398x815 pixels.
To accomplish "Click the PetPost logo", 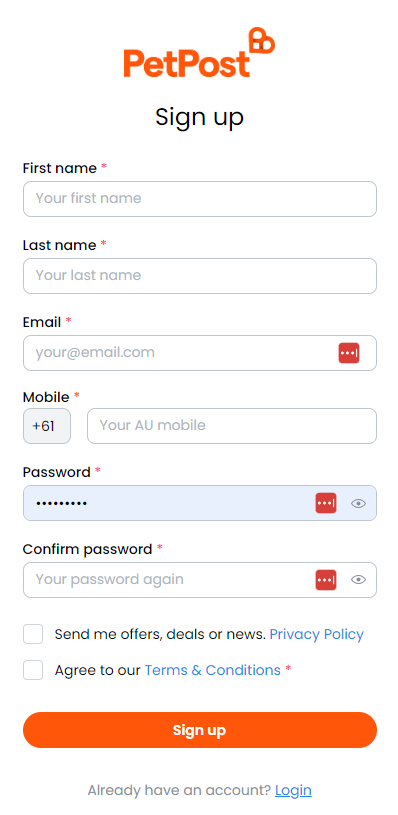I will [x=200, y=52].
